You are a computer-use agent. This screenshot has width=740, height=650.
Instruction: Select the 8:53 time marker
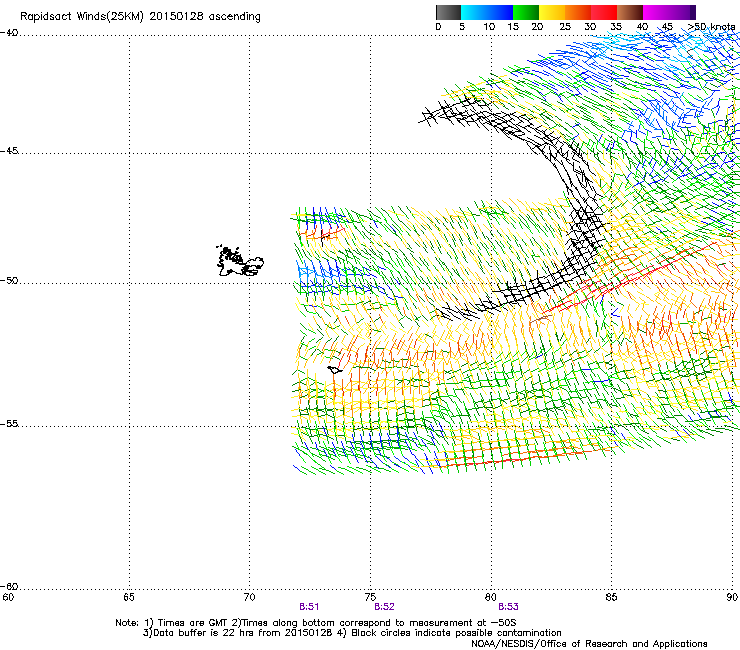point(508,607)
